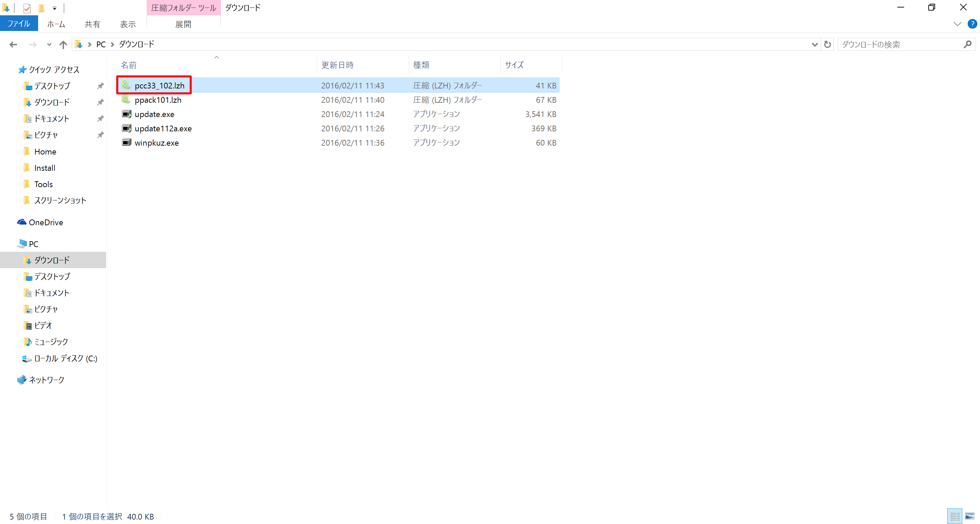Screen dimensions: 980x524
Task: Click the Properties icon in quick access toolbar
Action: tap(27, 8)
